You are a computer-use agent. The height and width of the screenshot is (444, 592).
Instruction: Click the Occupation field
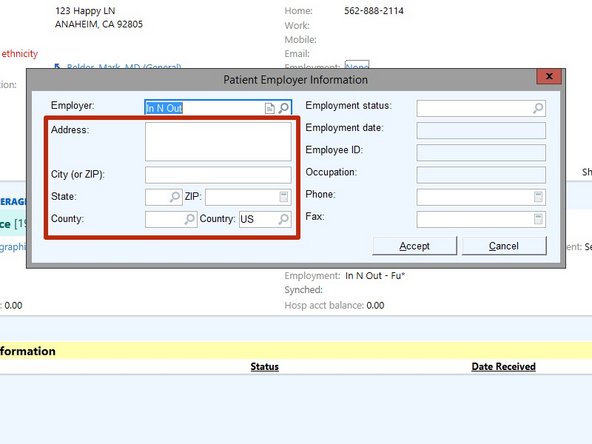click(x=481, y=175)
